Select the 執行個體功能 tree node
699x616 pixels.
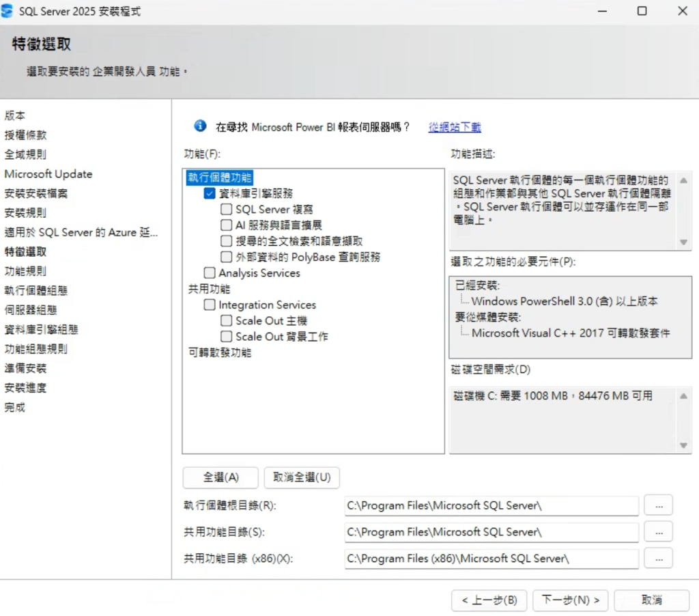[220, 177]
